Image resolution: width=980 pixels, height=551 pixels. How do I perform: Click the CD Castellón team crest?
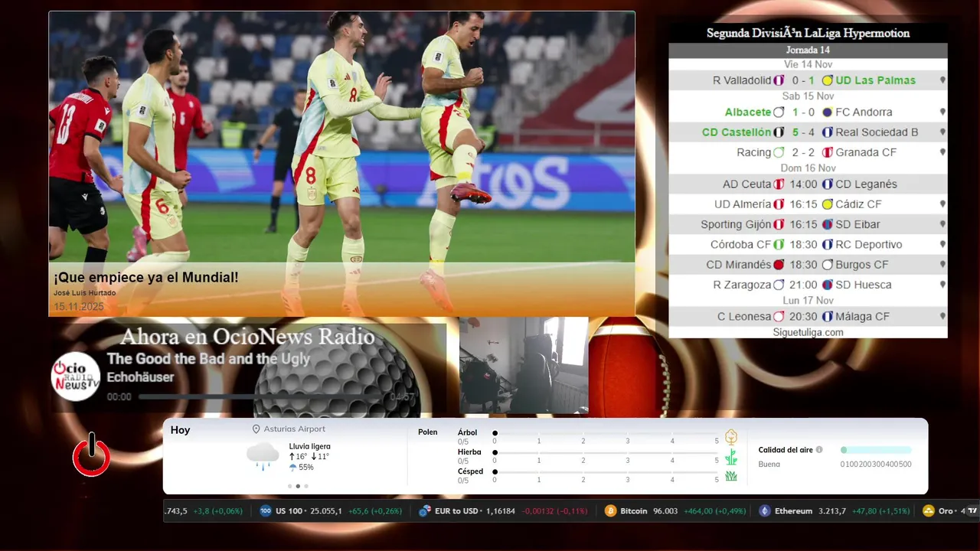[779, 132]
